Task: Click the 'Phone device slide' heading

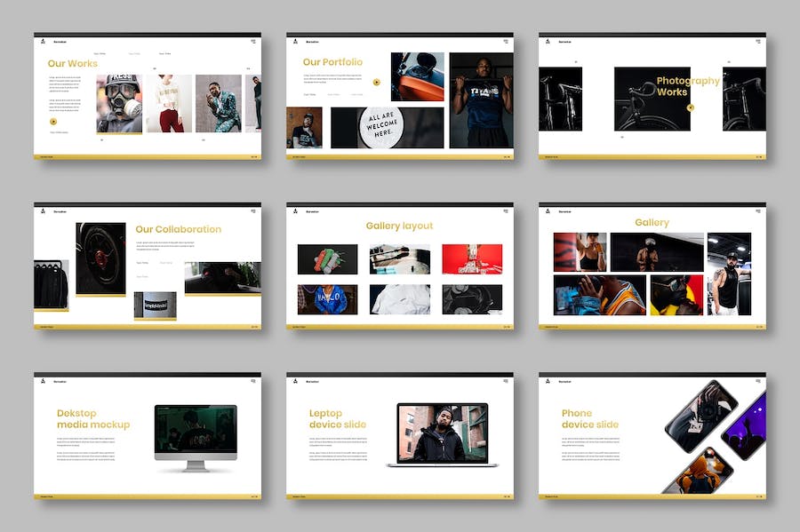Action: [589, 419]
